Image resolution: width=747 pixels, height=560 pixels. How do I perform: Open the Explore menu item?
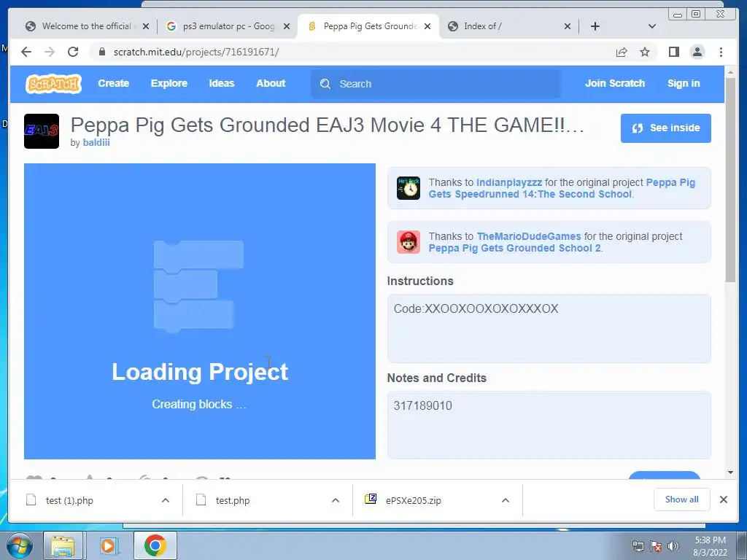point(169,83)
